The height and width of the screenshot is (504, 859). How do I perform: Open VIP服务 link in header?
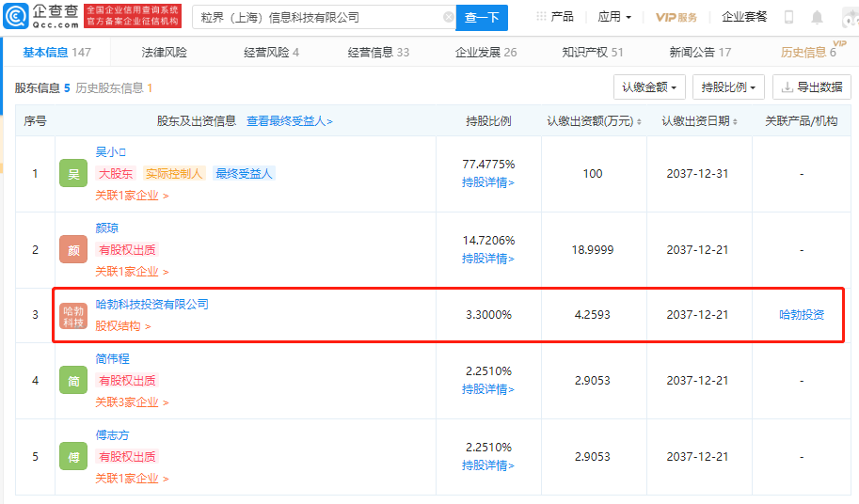coord(676,17)
